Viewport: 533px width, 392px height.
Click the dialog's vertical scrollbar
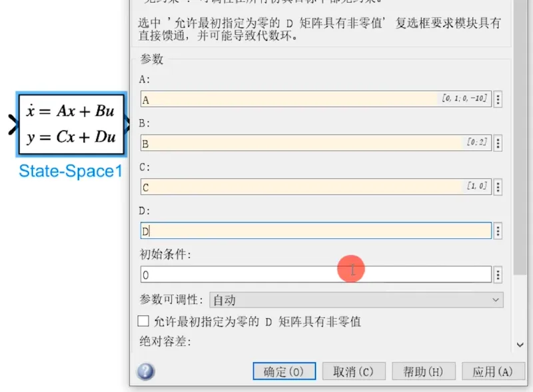point(520,136)
